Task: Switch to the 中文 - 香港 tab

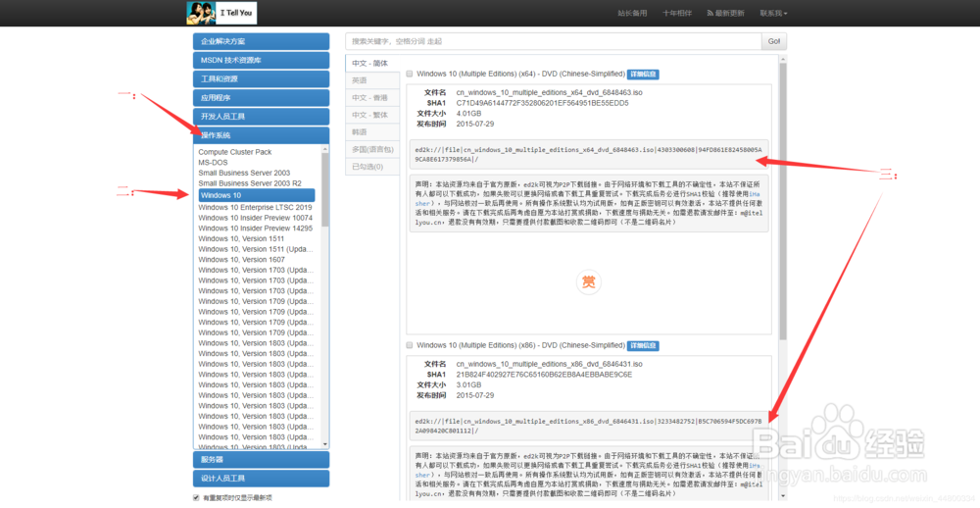Action: click(372, 98)
